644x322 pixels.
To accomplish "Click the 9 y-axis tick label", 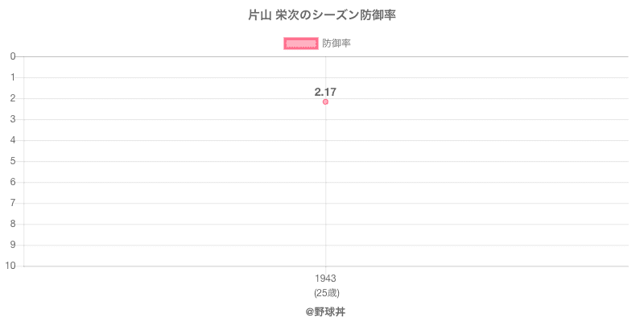I will click(x=14, y=245).
